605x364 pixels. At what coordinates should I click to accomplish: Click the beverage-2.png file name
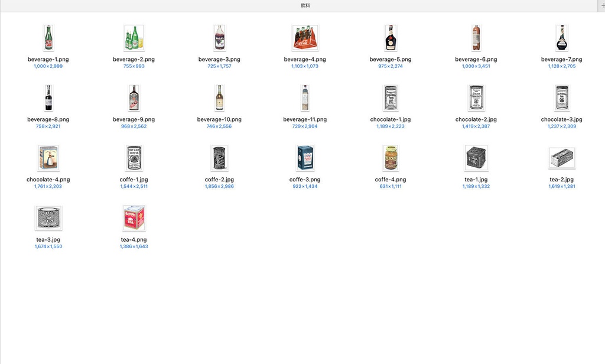(x=134, y=60)
